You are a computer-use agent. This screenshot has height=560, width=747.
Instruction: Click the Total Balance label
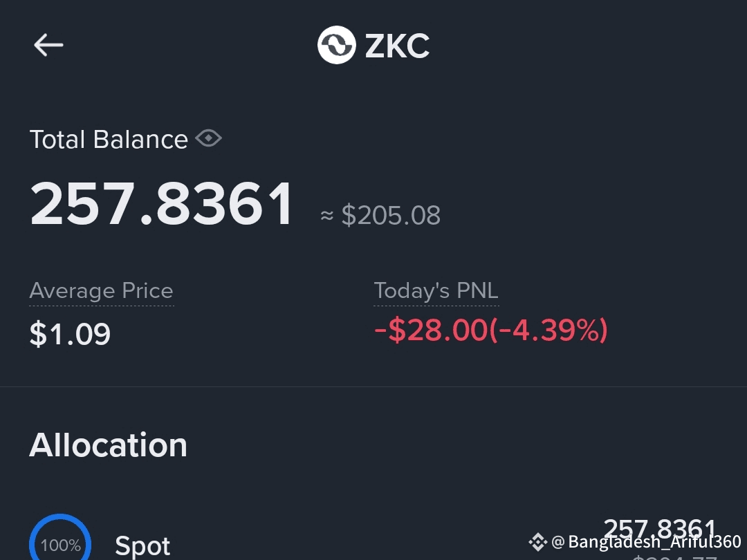[109, 140]
